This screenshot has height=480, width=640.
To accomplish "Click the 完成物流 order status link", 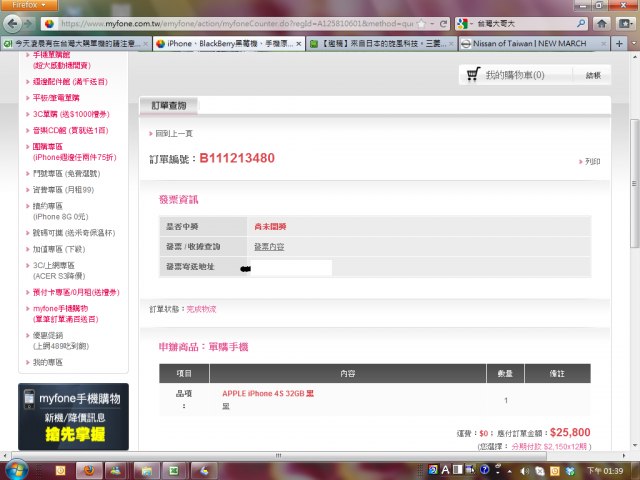I will click(x=201, y=309).
